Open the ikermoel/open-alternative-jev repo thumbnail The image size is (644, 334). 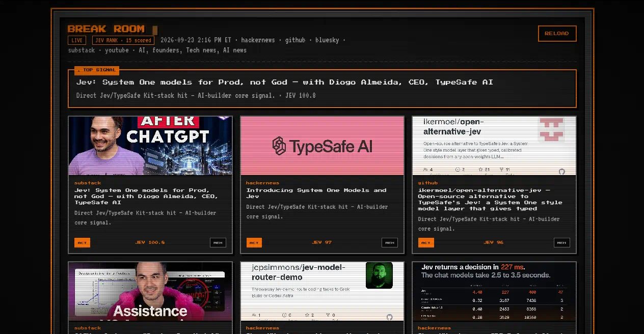click(494, 146)
